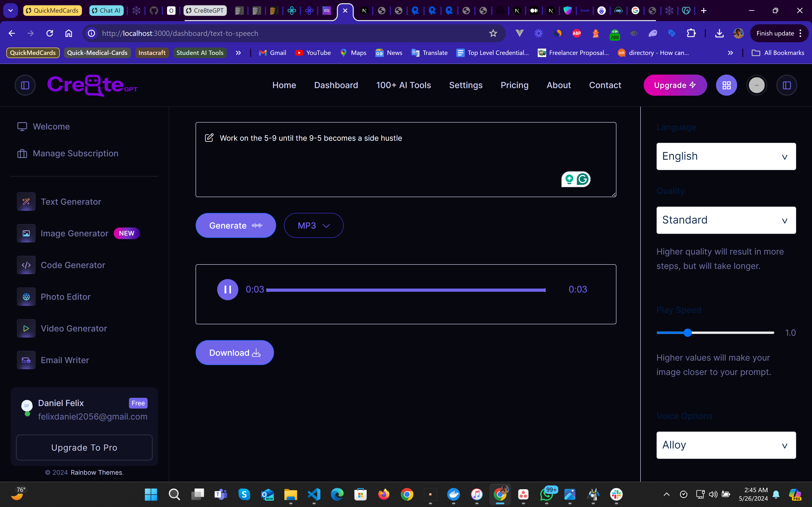The height and width of the screenshot is (507, 812).
Task: Open 100+ AI Tools menu item
Action: pyautogui.click(x=403, y=85)
